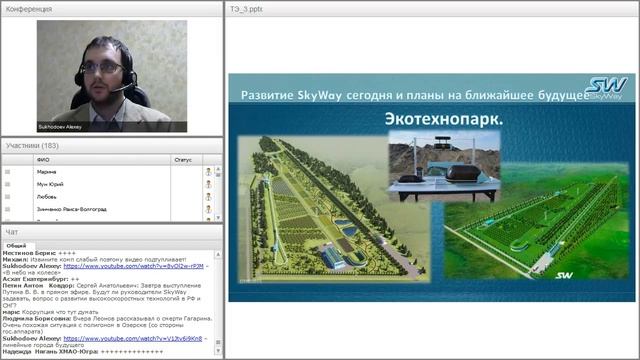Click the chat message from Людмила Борисовна
The height and width of the screenshot is (360, 640).
pyautogui.click(x=108, y=325)
